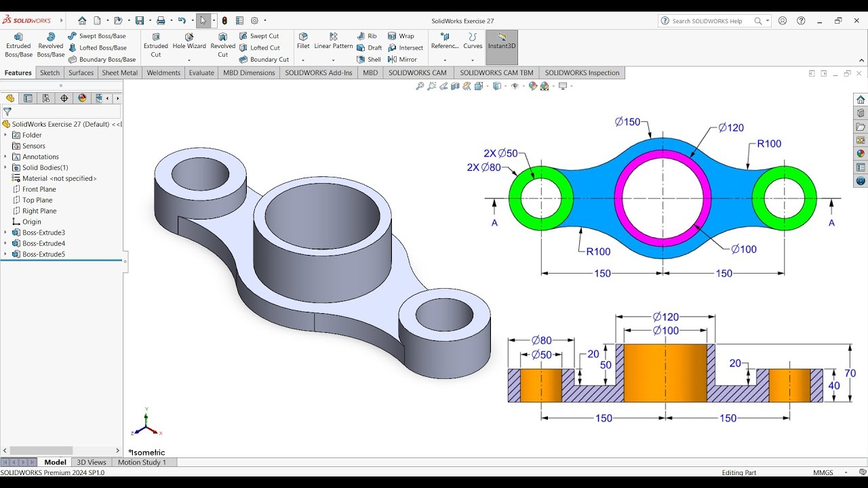Click the Rebuild traffic light icon

(225, 21)
